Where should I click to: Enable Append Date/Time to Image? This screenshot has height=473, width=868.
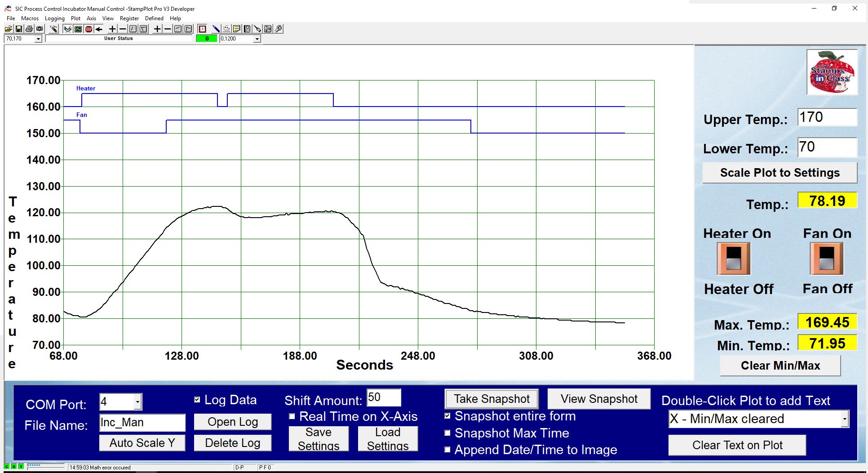447,450
